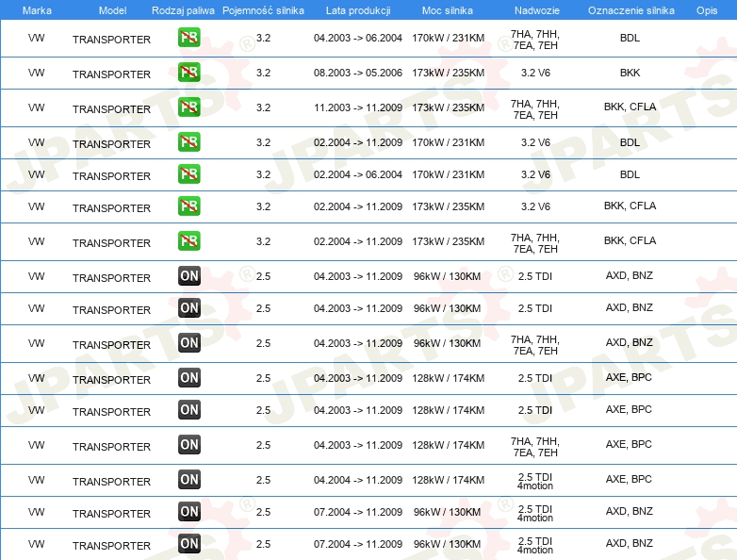737x560 pixels.
Task: Select the Lata produkcji column header
Action: [x=357, y=9]
